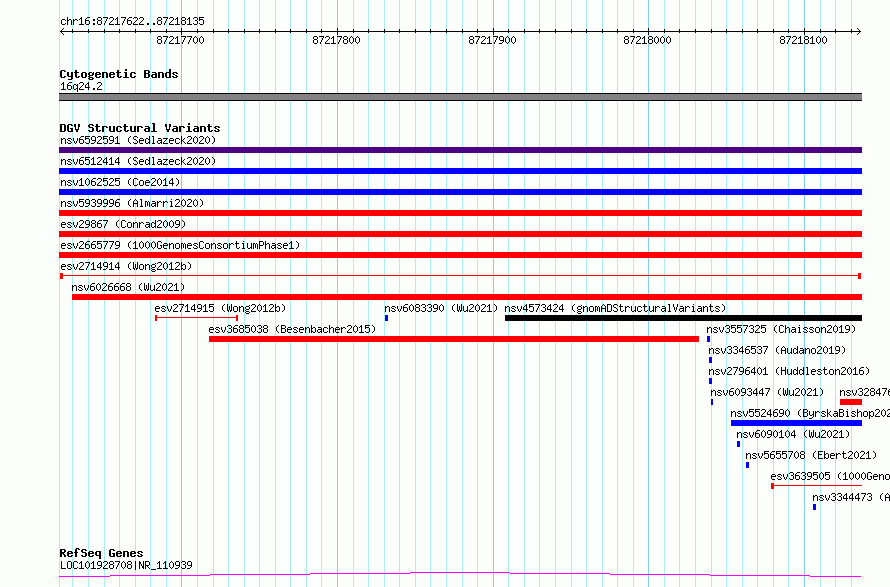This screenshot has width=890, height=587.
Task: Click esv2714914 (Wong2012b) label
Action: 126,266
